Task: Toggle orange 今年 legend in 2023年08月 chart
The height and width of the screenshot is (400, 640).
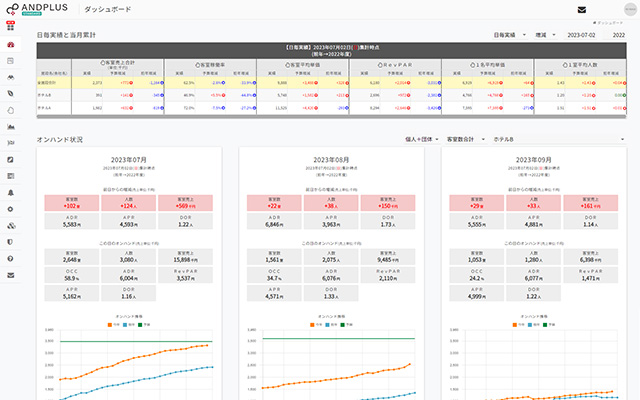Action: (x=316, y=325)
